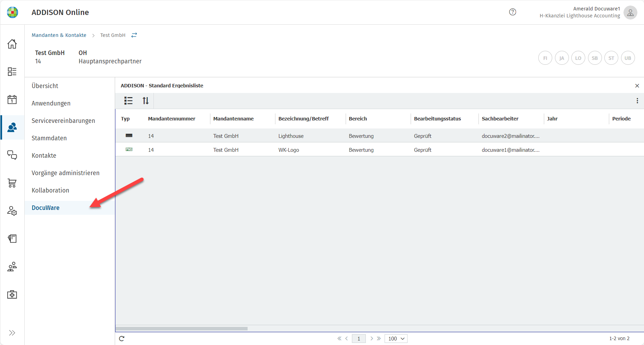644x345 pixels.
Task: Open the shopping cart sidebar icon
Action: click(12, 183)
